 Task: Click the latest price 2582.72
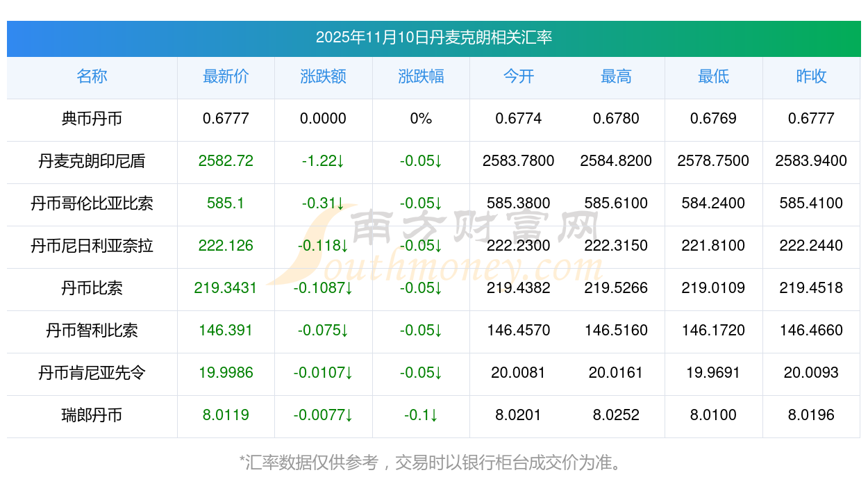pos(226,161)
